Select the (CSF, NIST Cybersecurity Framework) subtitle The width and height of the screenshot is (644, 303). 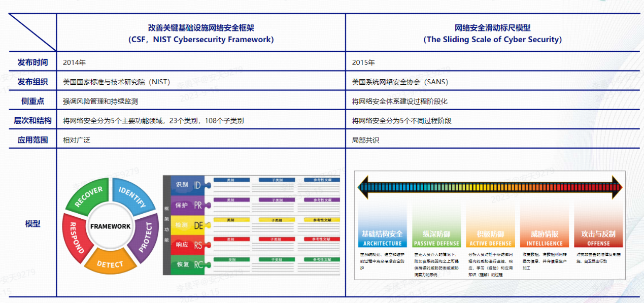click(x=201, y=40)
